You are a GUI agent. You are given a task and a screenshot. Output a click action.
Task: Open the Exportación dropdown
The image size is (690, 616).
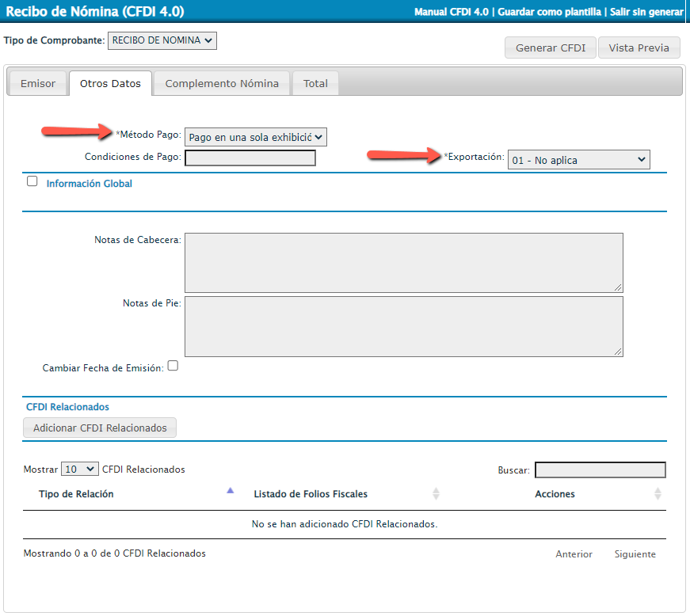click(578, 160)
